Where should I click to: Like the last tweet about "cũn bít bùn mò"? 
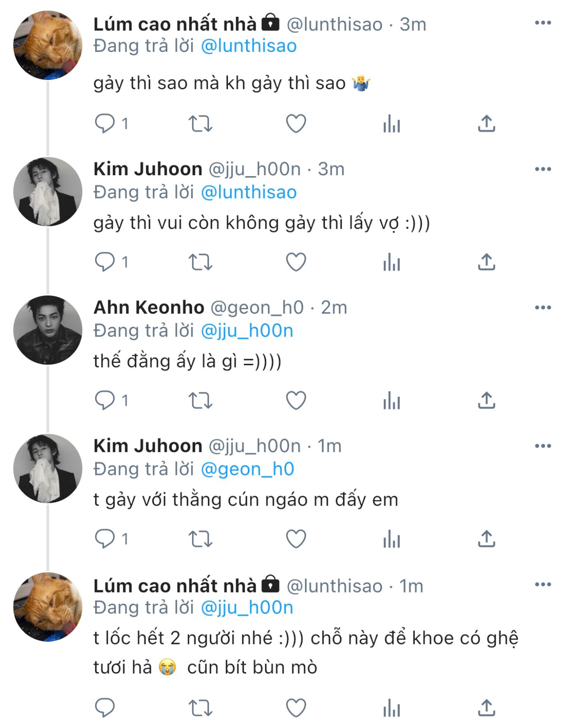pyautogui.click(x=296, y=708)
